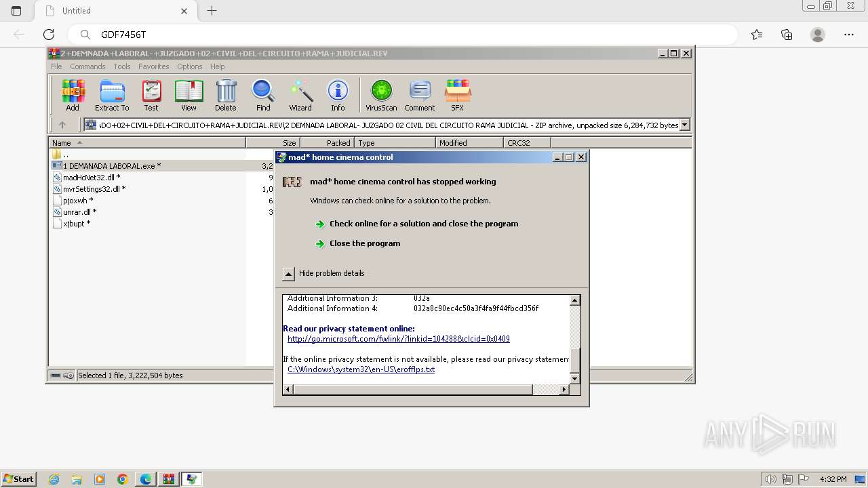Go up one folder level arrow
The width and height of the screenshot is (868, 488).
pyautogui.click(x=62, y=125)
